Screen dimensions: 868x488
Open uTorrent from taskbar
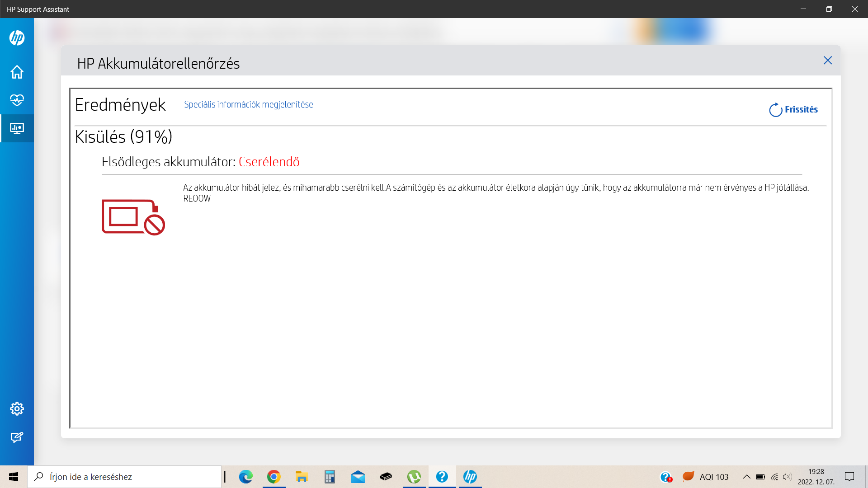(x=414, y=477)
